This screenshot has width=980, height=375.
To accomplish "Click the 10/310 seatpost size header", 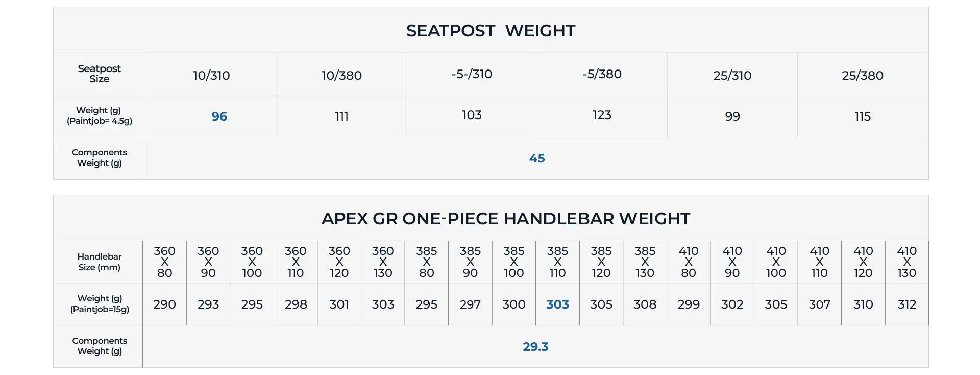I will (211, 76).
